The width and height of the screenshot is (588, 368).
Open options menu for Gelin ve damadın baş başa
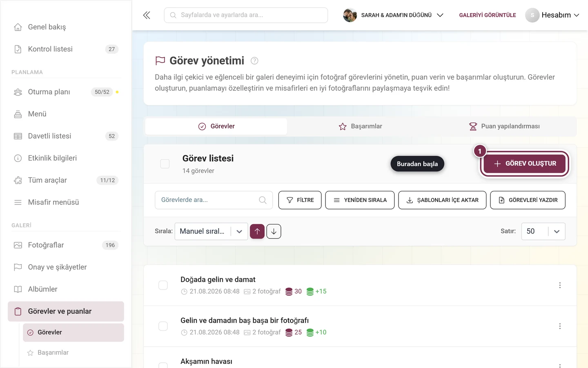(560, 326)
